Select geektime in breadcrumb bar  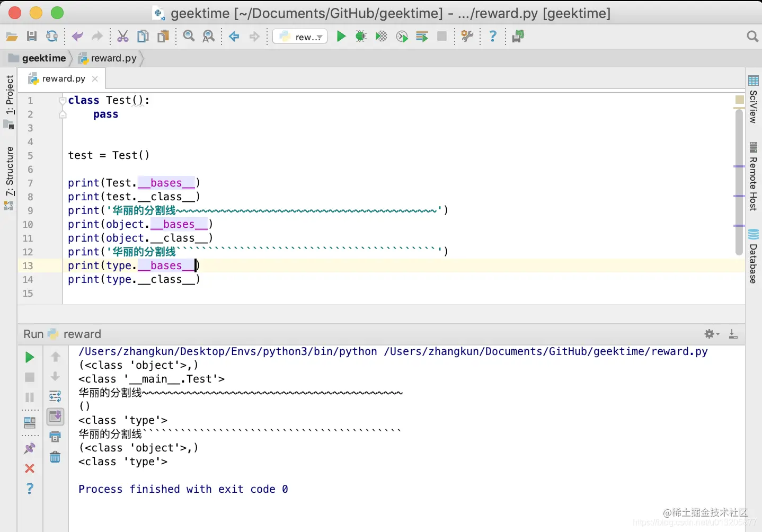(37, 58)
